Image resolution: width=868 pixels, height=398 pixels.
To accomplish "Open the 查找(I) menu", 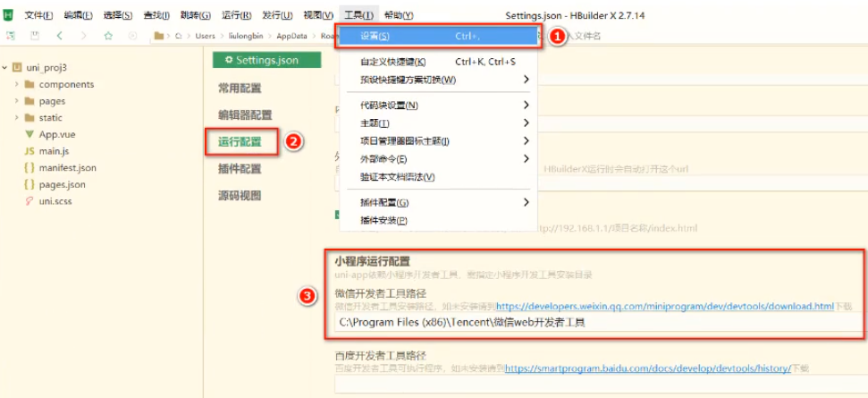I will pos(156,15).
